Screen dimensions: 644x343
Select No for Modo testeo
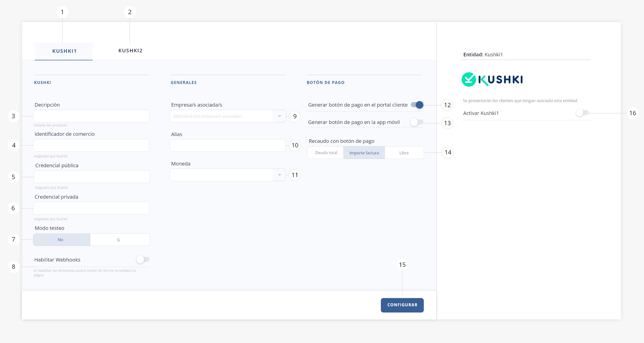click(62, 240)
